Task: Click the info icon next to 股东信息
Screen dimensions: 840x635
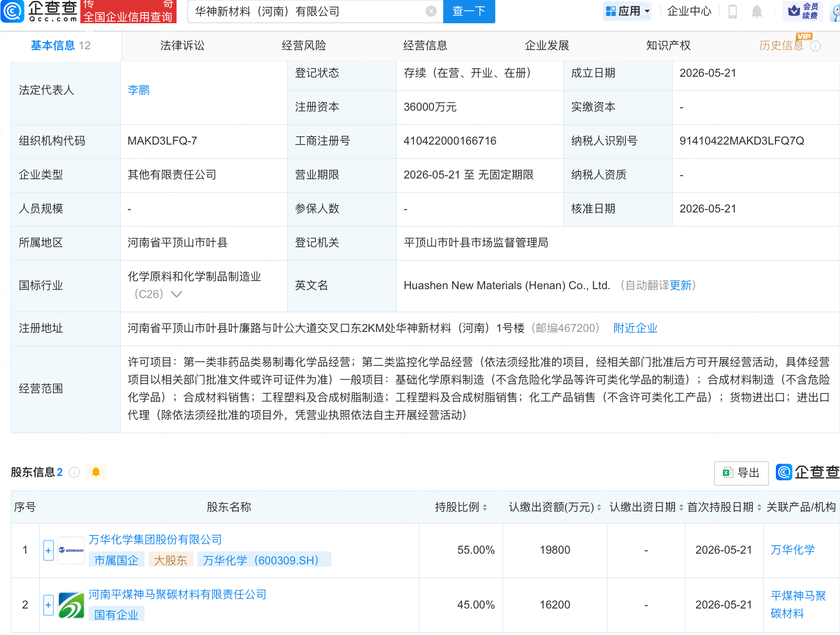Action: click(74, 472)
